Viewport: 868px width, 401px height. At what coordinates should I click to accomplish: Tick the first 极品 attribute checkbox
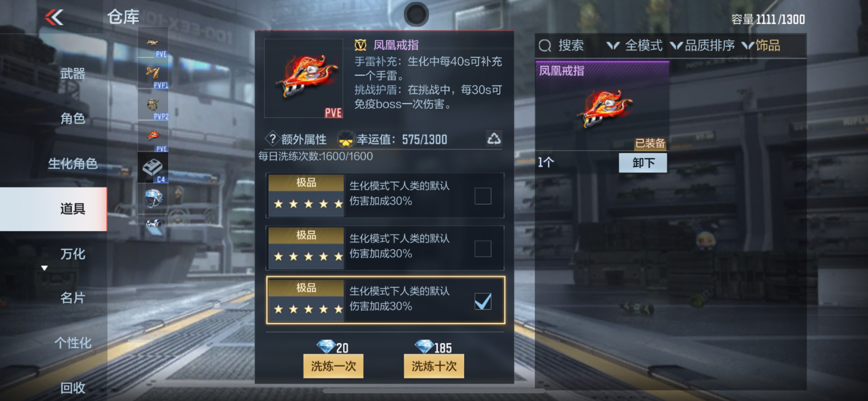[x=482, y=195]
